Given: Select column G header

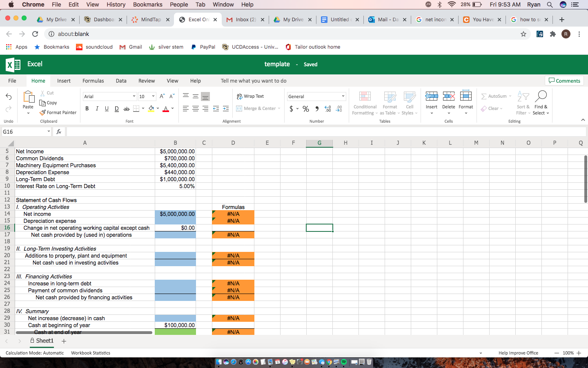Looking at the screenshot, I should click(319, 143).
